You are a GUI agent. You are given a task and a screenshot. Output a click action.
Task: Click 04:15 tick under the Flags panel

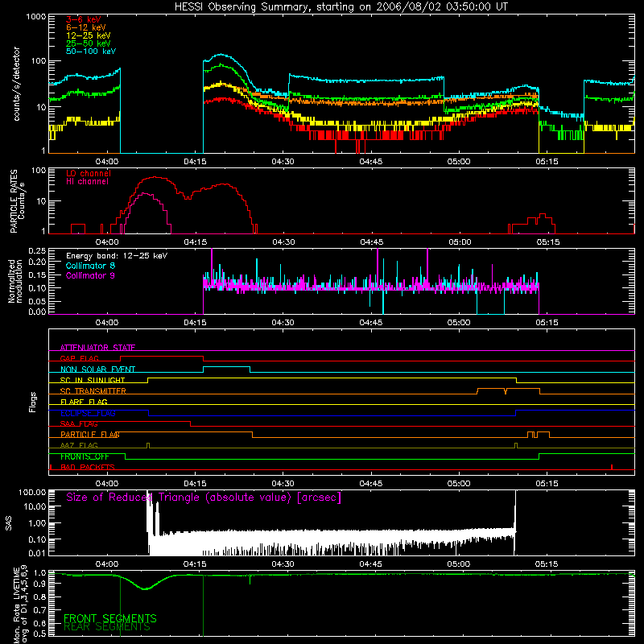(x=195, y=484)
